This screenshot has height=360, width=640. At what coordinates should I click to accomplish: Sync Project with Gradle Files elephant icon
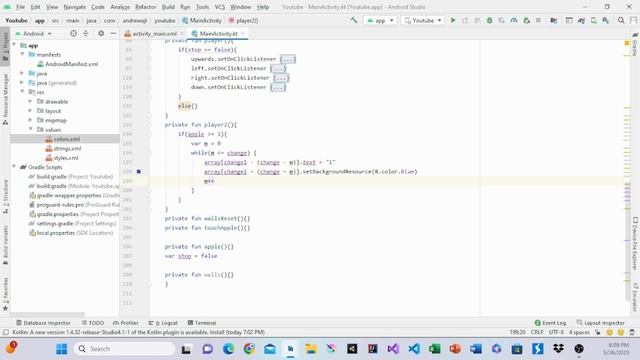tap(581, 20)
